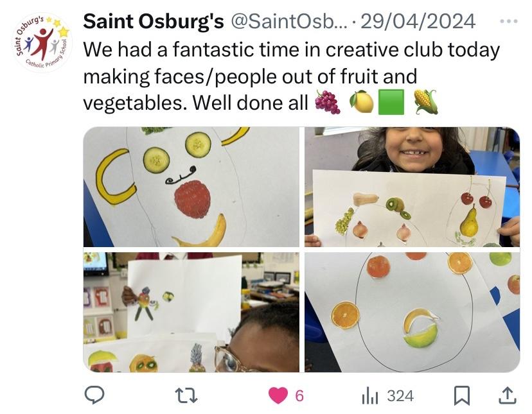Click the Saint Osburg's school logo avatar
Image resolution: width=532 pixels, height=414 pixels.
click(x=42, y=42)
